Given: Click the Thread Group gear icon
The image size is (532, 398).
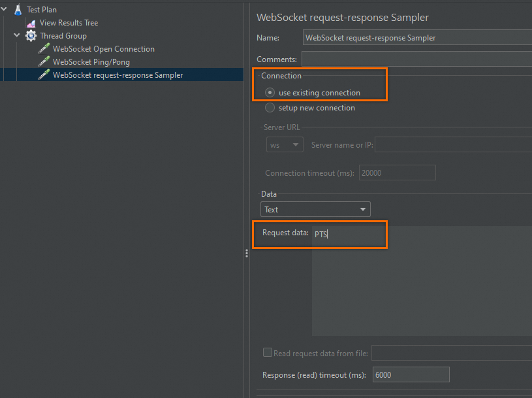Looking at the screenshot, I should 31,36.
